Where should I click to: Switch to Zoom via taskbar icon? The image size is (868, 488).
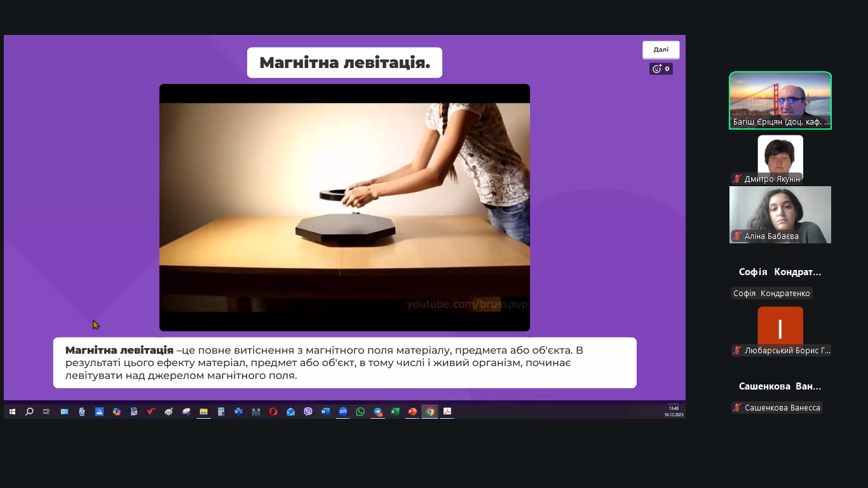(x=343, y=412)
